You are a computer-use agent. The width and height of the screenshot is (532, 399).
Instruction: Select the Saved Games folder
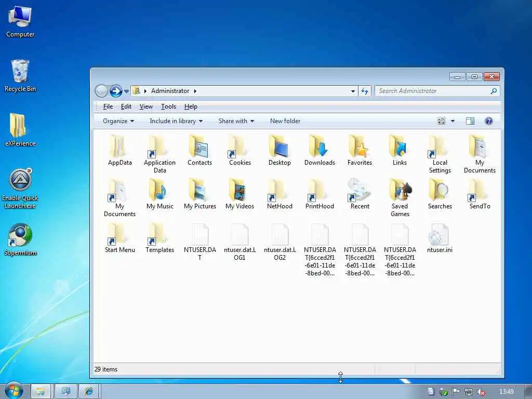400,197
